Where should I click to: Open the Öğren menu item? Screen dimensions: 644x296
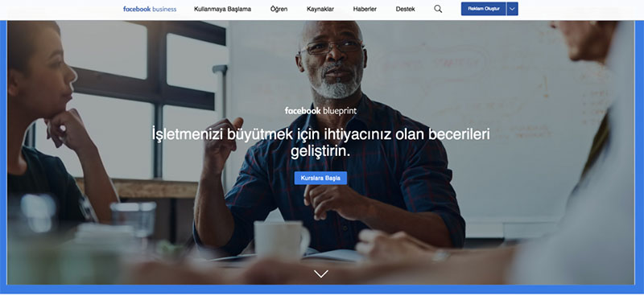279,9
